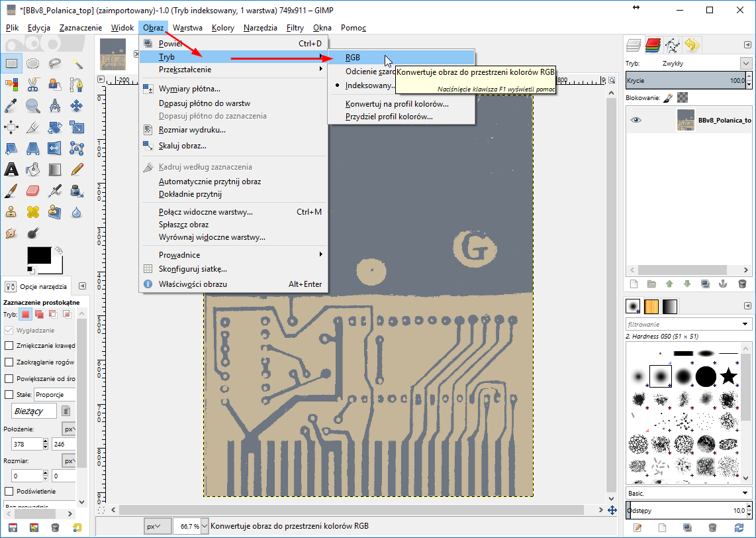
Task: Select the Rotate tool
Action: pyautogui.click(x=55, y=127)
